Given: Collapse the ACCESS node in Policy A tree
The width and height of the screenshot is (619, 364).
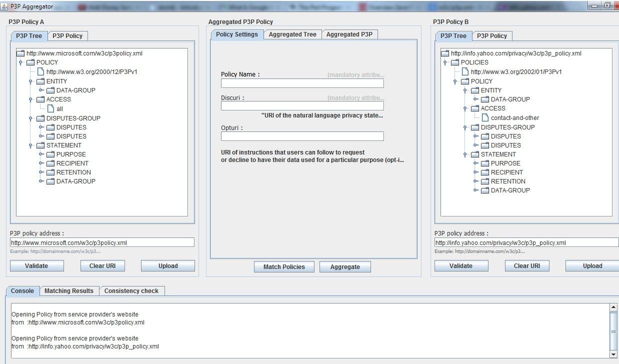Looking at the screenshot, I should pos(30,99).
